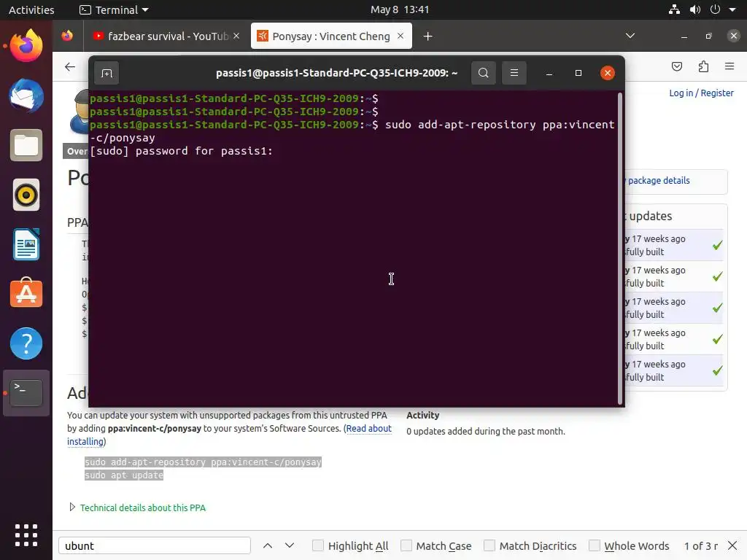The image size is (747, 560).
Task: Open the Help icon in dock
Action: coord(26,343)
